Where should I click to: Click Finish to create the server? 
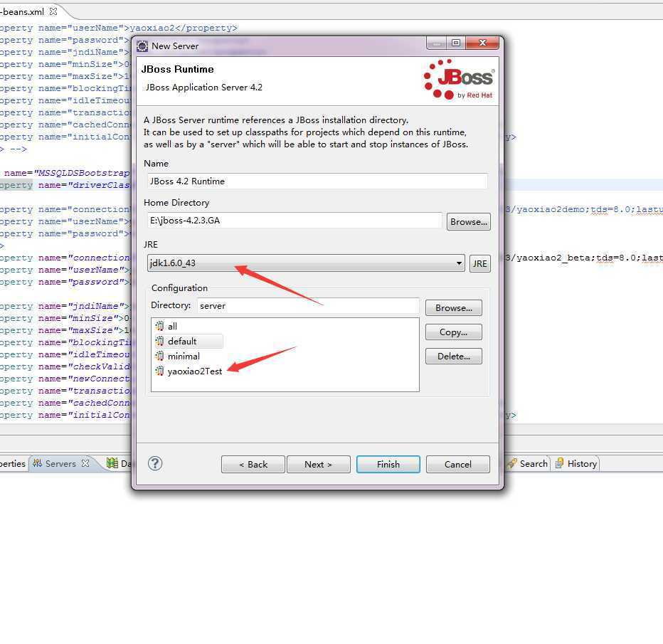pos(388,464)
